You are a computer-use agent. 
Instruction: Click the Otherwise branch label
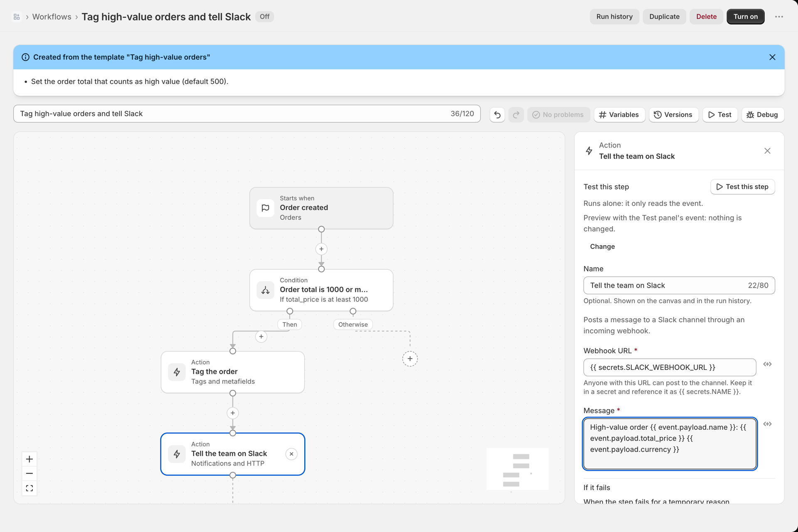[353, 325]
